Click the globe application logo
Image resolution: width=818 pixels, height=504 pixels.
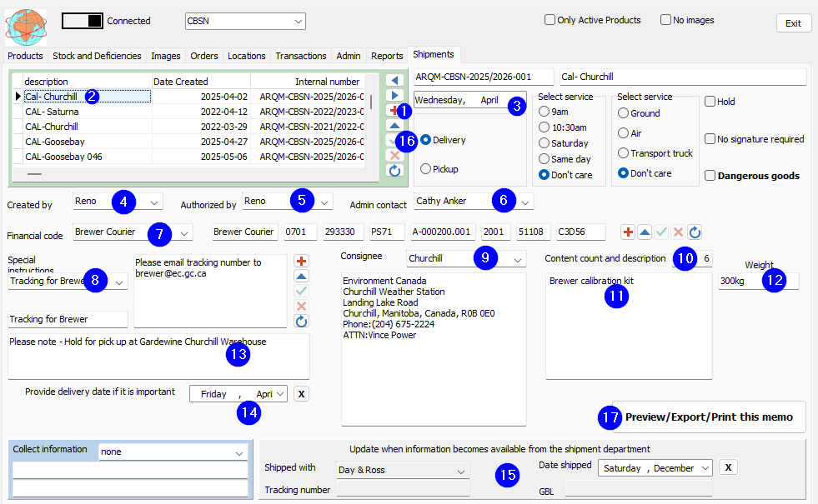[x=26, y=27]
